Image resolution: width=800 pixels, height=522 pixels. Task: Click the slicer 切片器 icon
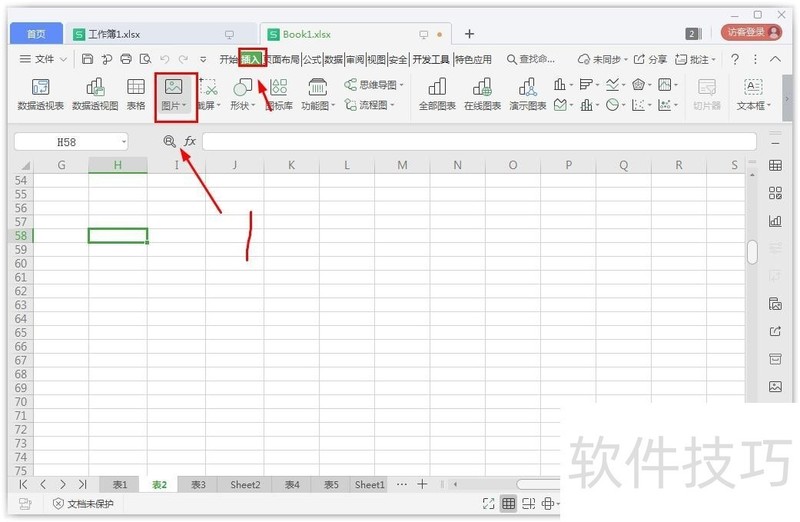707,94
